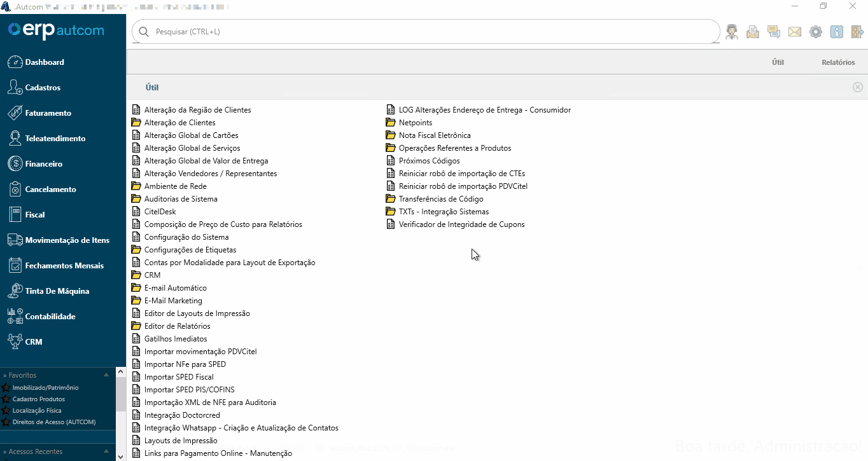The height and width of the screenshot is (461, 868).
Task: Click the star beside Imobilizado/Patrimônio
Action: 6,387
